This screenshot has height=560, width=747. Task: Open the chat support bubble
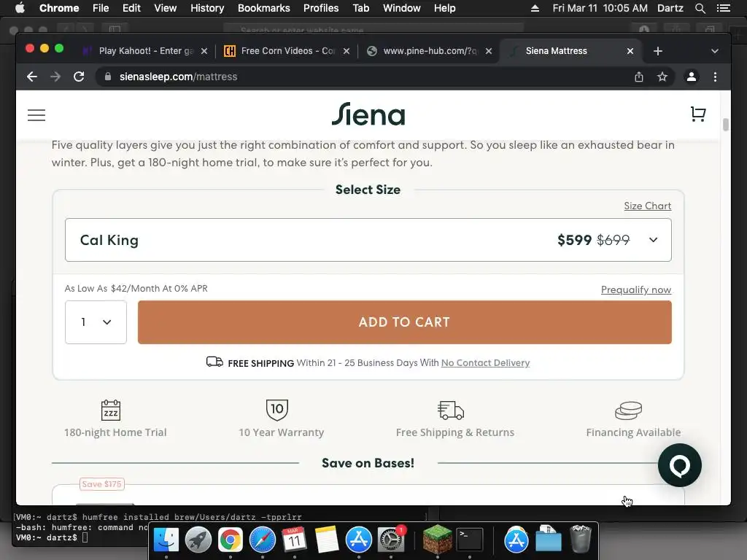(679, 465)
